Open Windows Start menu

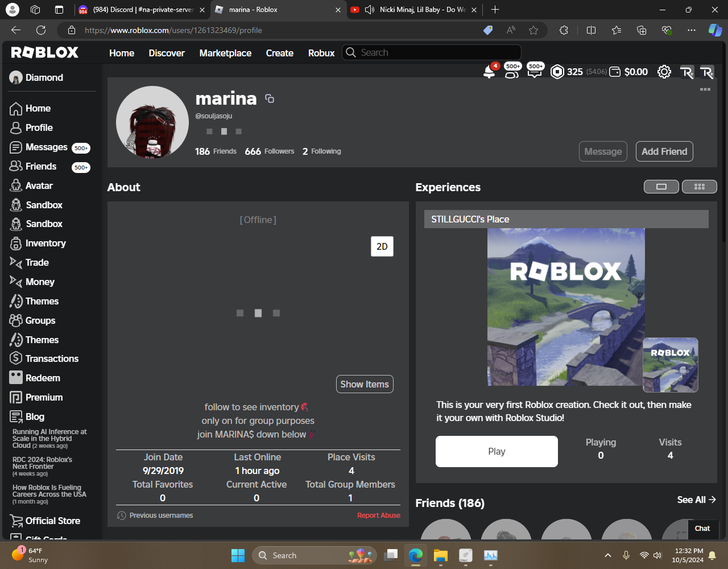tap(238, 555)
